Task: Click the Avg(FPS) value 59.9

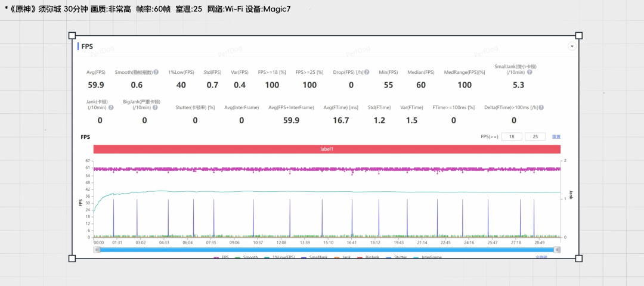Action: (x=95, y=85)
